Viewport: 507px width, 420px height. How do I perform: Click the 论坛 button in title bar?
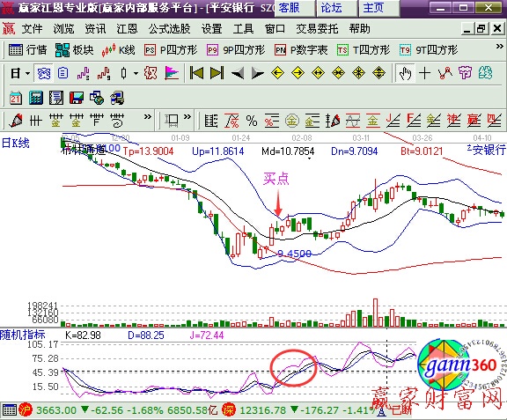point(336,8)
